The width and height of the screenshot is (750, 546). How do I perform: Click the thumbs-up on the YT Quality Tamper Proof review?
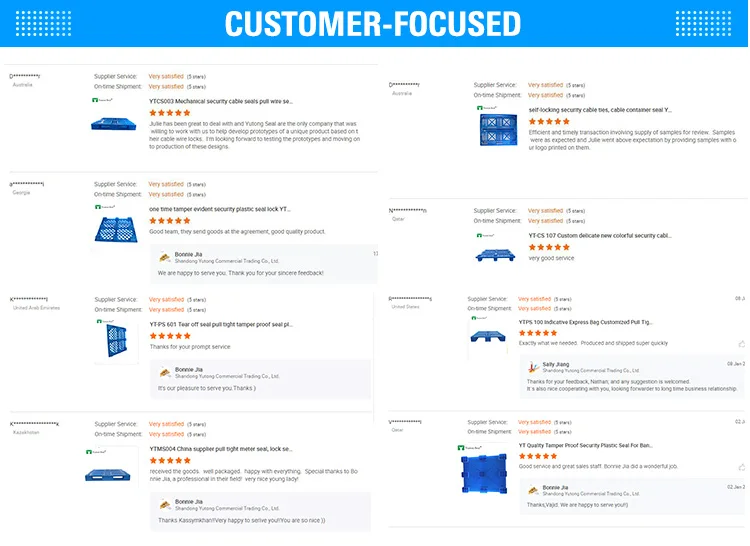pyautogui.click(x=741, y=467)
